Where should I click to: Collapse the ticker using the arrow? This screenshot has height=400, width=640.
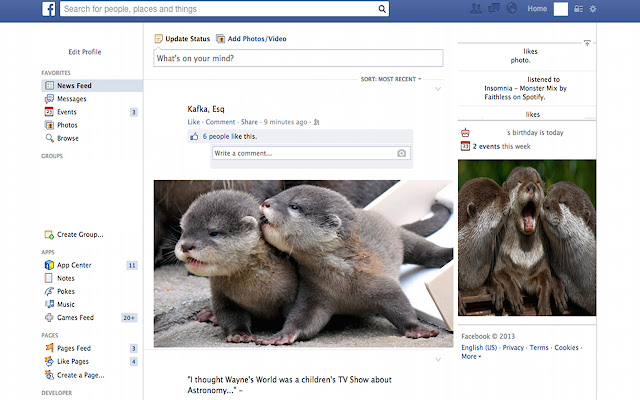(587, 43)
